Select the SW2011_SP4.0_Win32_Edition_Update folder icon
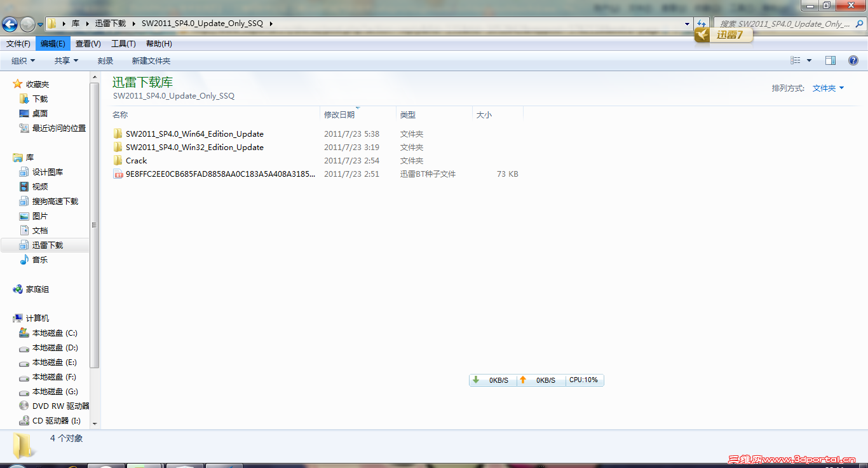 pos(118,148)
